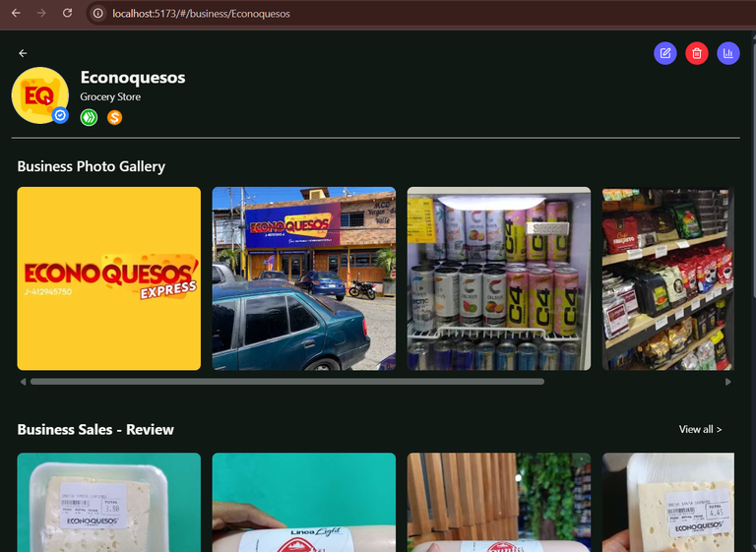756x552 pixels.
Task: Open the bar chart statistics icon
Action: [728, 53]
